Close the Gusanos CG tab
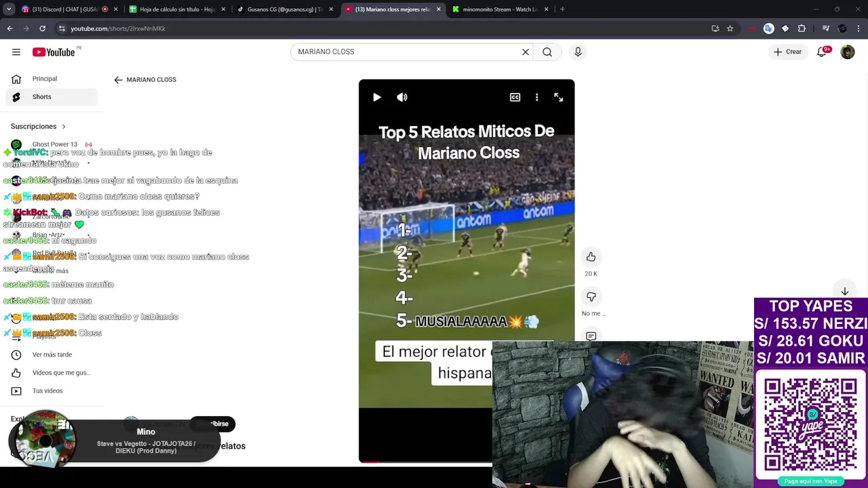868x488 pixels. (331, 9)
